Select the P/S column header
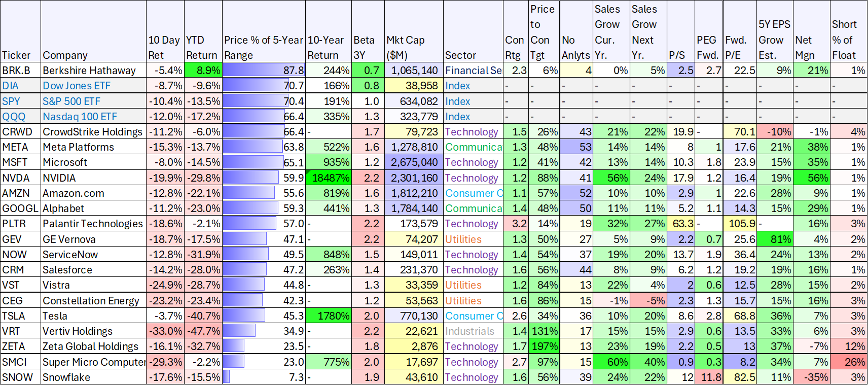The width and height of the screenshot is (868, 385). [x=681, y=31]
